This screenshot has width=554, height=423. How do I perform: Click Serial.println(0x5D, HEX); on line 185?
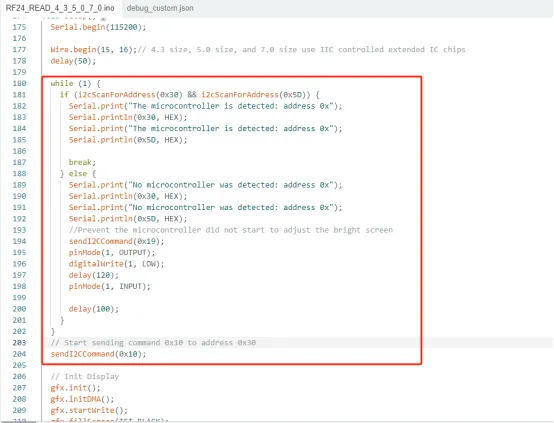128,140
